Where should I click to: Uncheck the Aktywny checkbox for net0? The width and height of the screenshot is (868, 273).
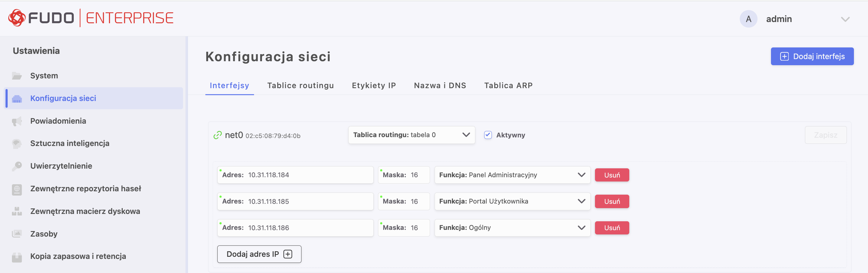click(x=488, y=135)
